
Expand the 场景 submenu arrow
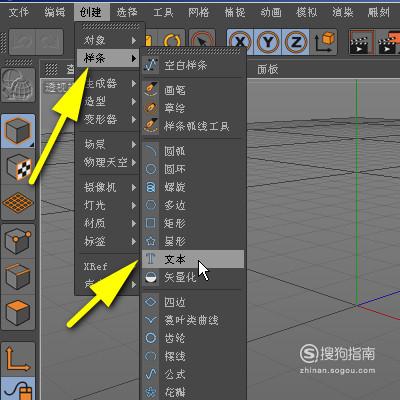(x=134, y=144)
